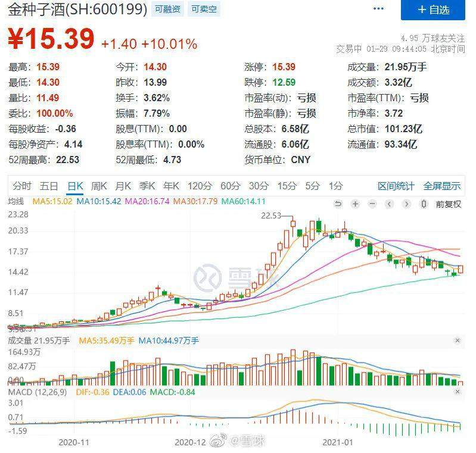
Task: Switch to the 120分 chart tab
Action: (200, 186)
